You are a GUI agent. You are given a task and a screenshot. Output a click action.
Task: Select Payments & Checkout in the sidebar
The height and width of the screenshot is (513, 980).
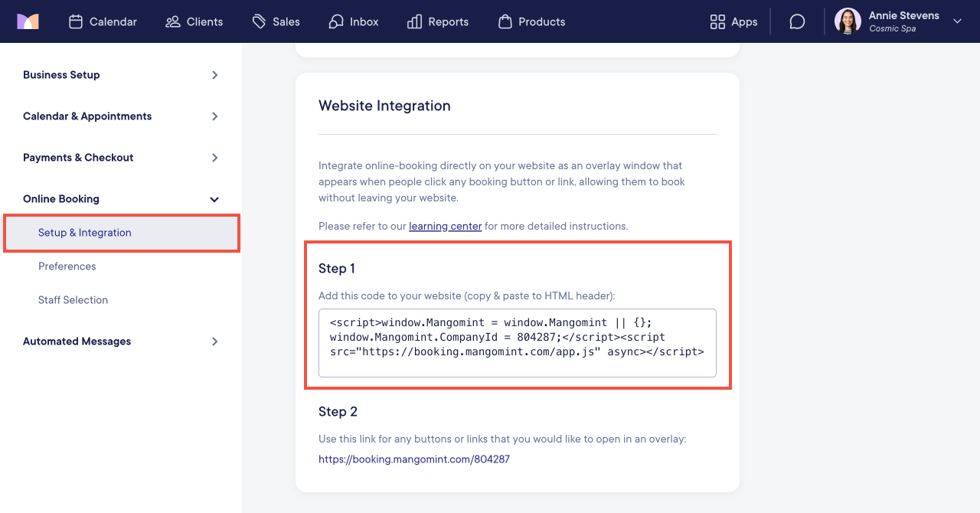coord(78,158)
